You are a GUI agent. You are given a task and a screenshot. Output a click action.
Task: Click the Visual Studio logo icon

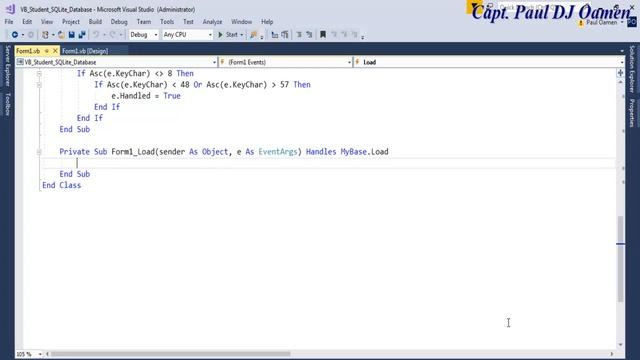point(10,9)
